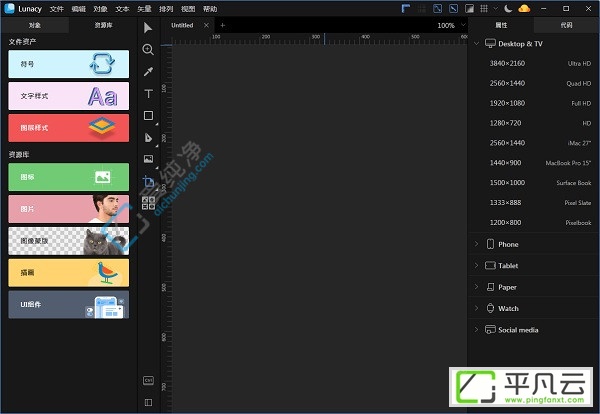
Task: Add a new document tab
Action: point(222,25)
